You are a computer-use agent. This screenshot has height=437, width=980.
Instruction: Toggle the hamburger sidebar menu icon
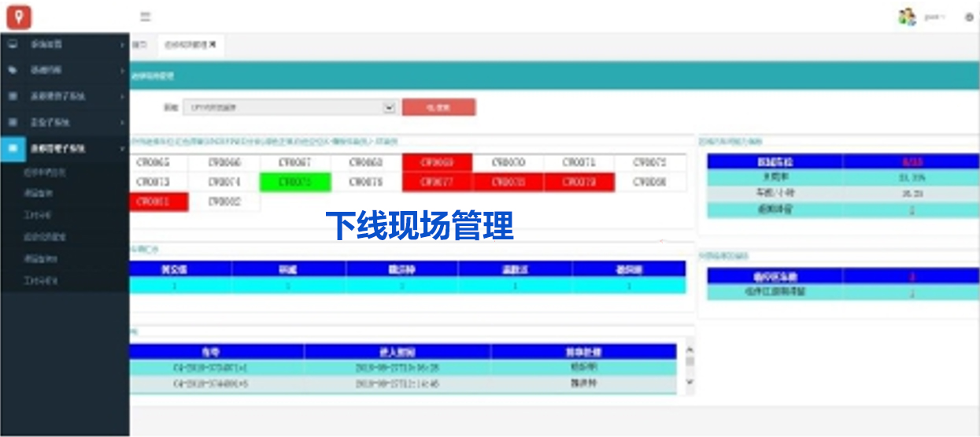point(146,17)
